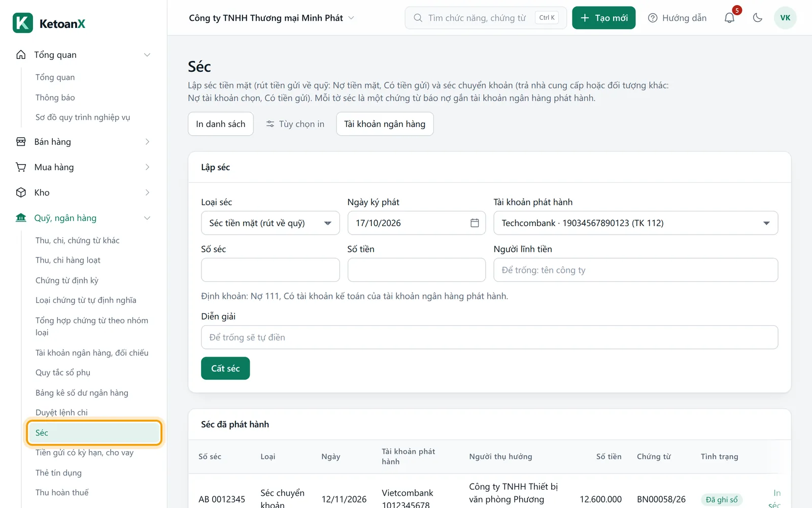
Task: Open the company selector dropdown
Action: pyautogui.click(x=272, y=18)
